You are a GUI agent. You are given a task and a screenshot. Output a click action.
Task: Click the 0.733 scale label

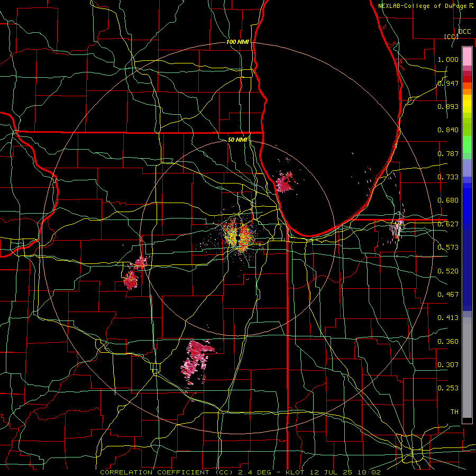tap(448, 177)
